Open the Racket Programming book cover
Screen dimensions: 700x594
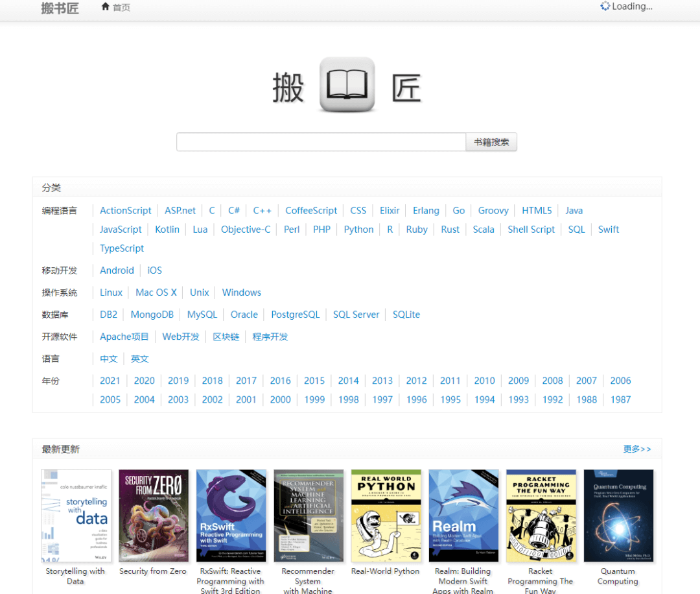[541, 516]
